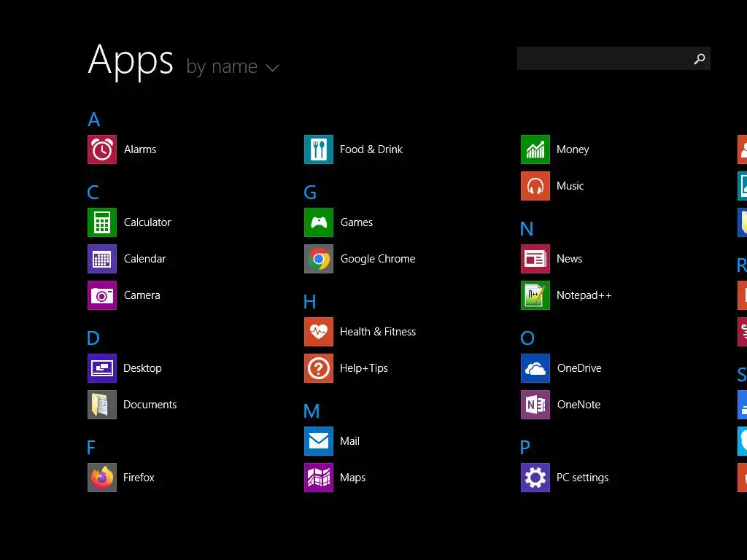Click the 'Health & Fitness' label text

tap(378, 332)
